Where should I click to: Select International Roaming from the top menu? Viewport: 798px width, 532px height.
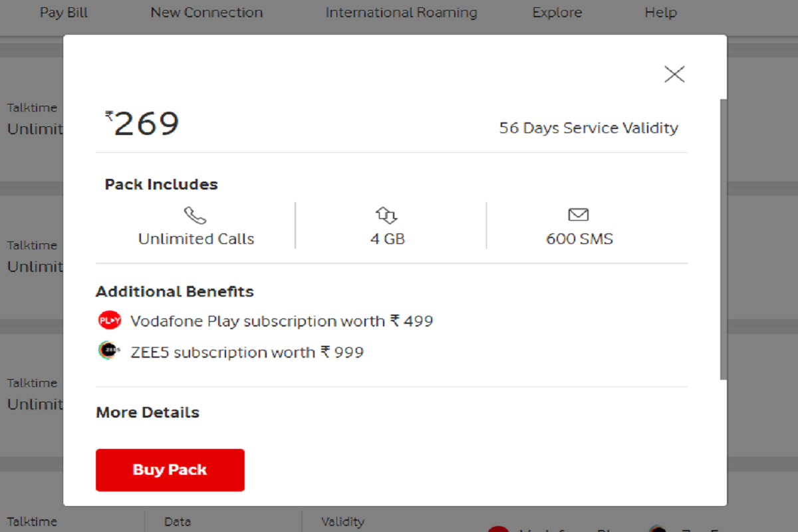point(400,12)
